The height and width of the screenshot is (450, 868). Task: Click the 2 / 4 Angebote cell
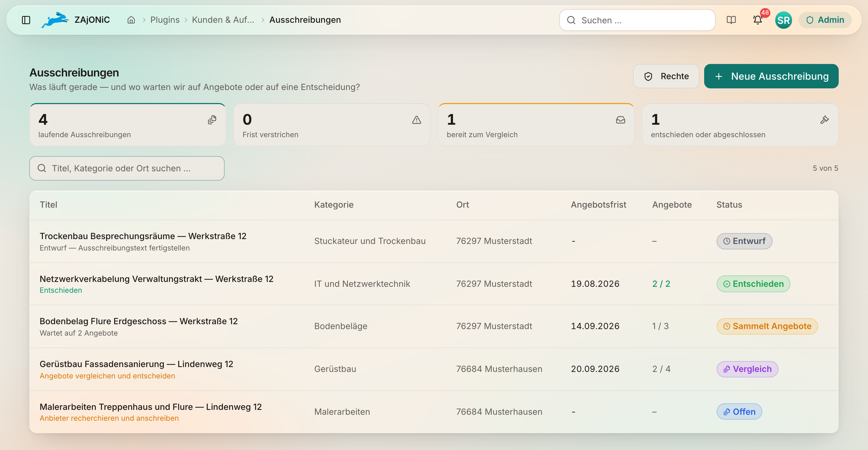(661, 369)
